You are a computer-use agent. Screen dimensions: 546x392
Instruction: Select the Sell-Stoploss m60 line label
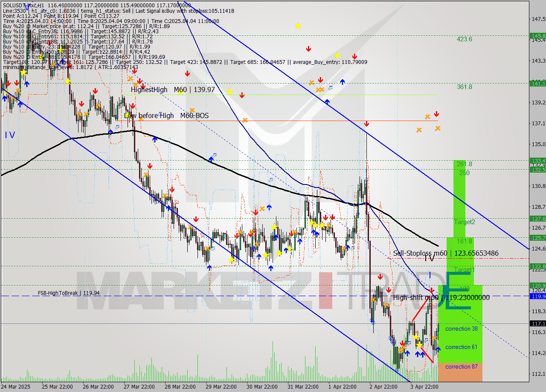point(445,254)
